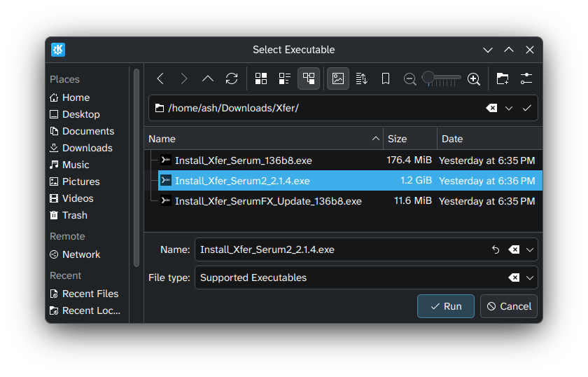Screen dimensions: 588x377
Task: Click the Run button
Action: 445,306
